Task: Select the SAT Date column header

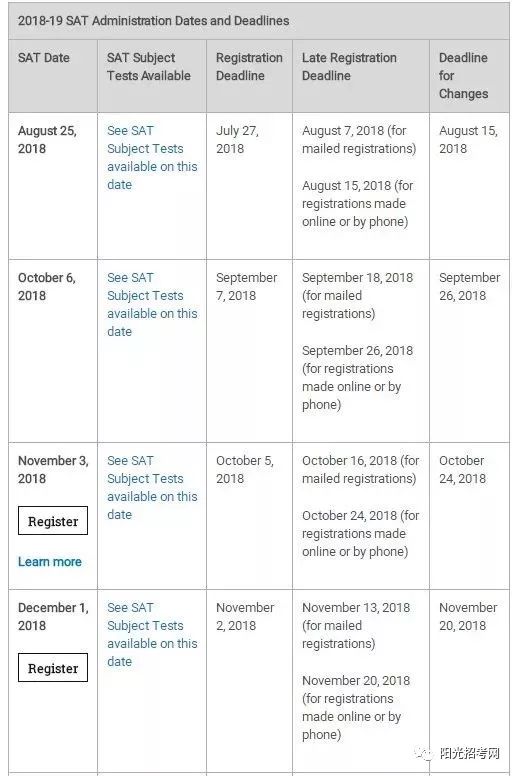Action: 44,58
